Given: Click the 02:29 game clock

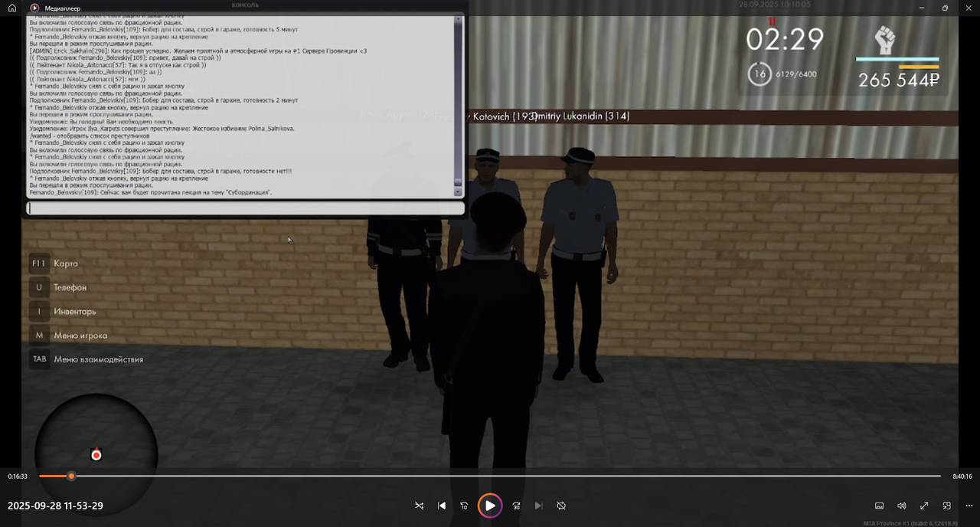Looking at the screenshot, I should [x=785, y=39].
